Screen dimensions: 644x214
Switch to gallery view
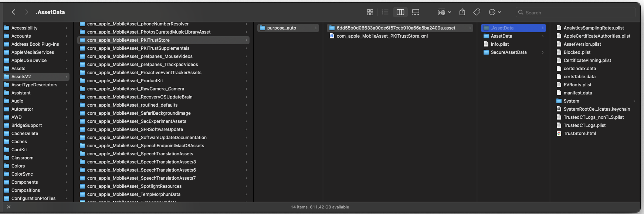[416, 12]
